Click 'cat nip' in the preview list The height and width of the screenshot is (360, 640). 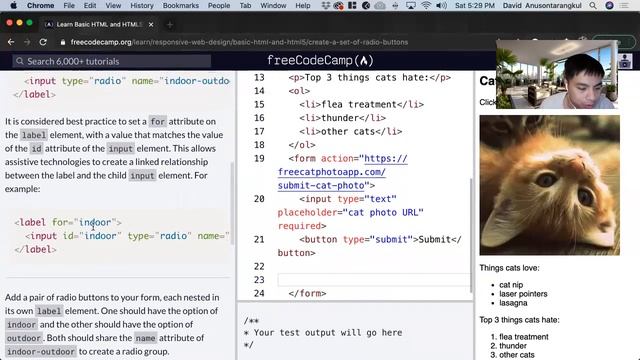coord(511,285)
